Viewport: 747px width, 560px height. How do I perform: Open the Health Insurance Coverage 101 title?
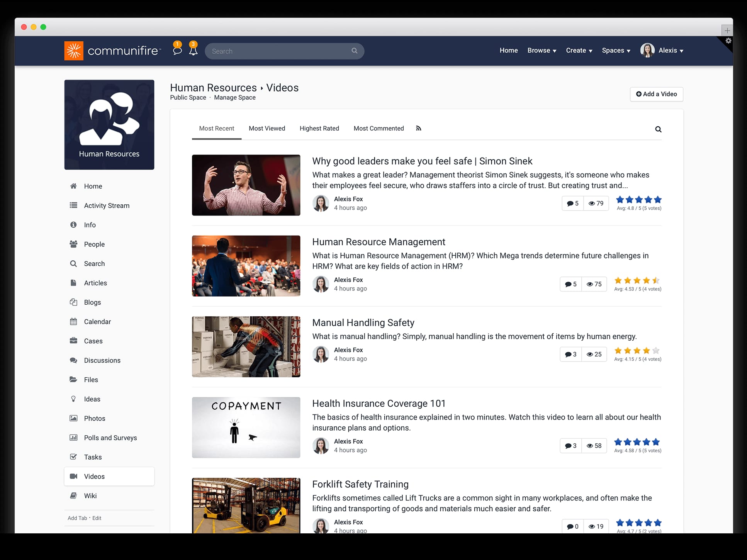pos(379,403)
